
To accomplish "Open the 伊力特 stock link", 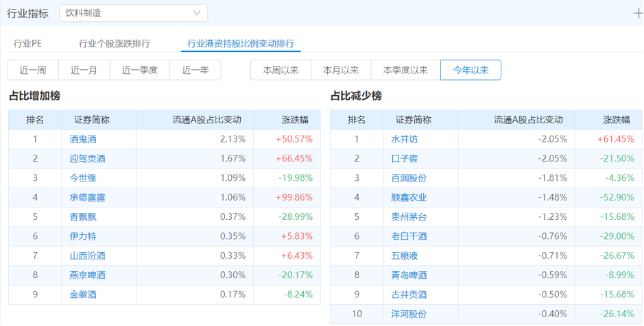I will pos(83,236).
